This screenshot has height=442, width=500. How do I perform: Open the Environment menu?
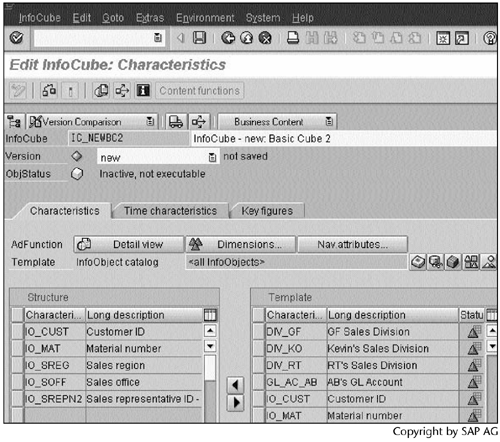(205, 18)
